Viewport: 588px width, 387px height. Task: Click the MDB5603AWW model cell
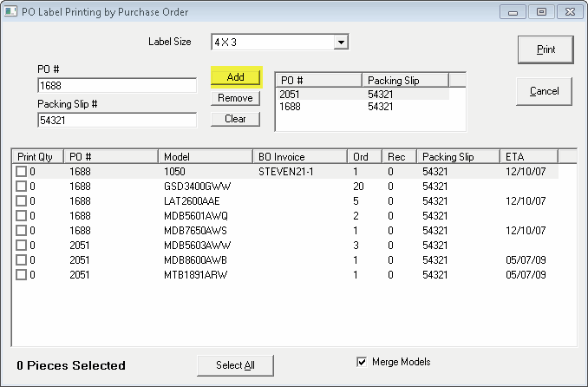(x=197, y=245)
